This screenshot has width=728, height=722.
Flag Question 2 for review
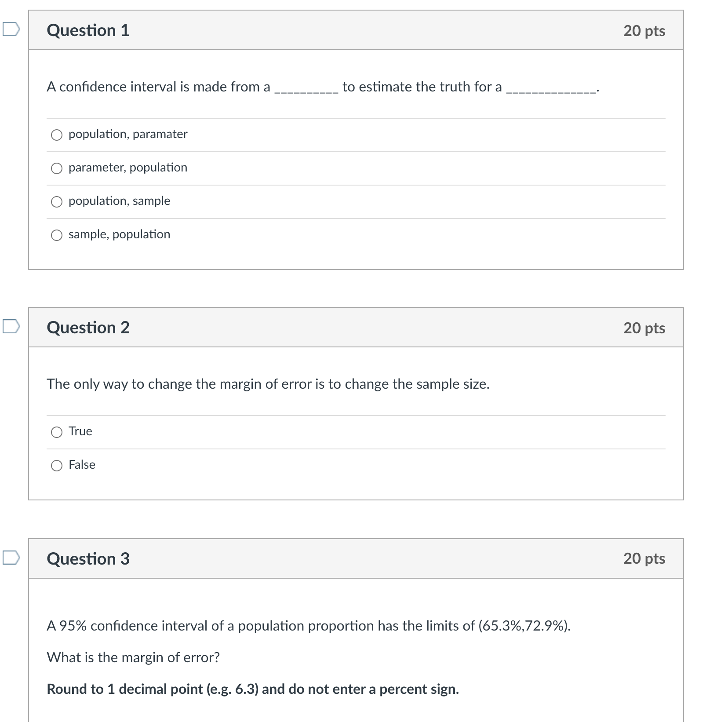pyautogui.click(x=11, y=327)
